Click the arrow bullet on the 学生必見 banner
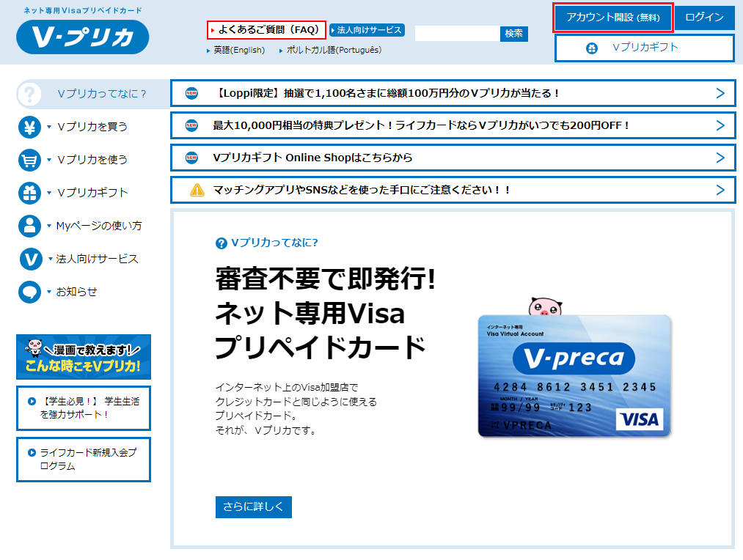This screenshot has height=560, width=743. pos(32,402)
